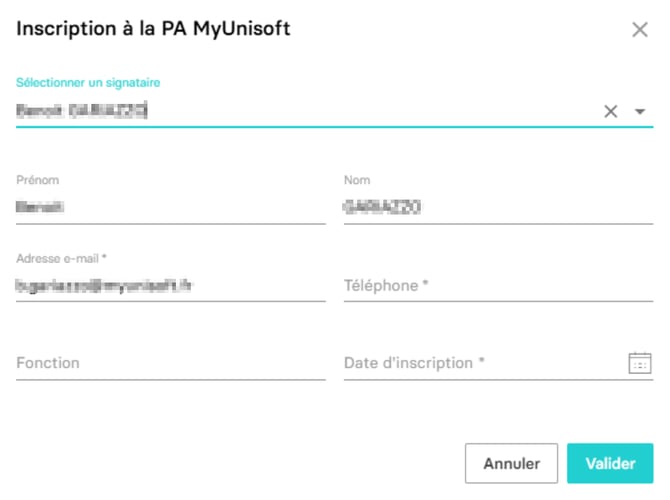Click the Sélectionner un signataire label

tap(88, 82)
